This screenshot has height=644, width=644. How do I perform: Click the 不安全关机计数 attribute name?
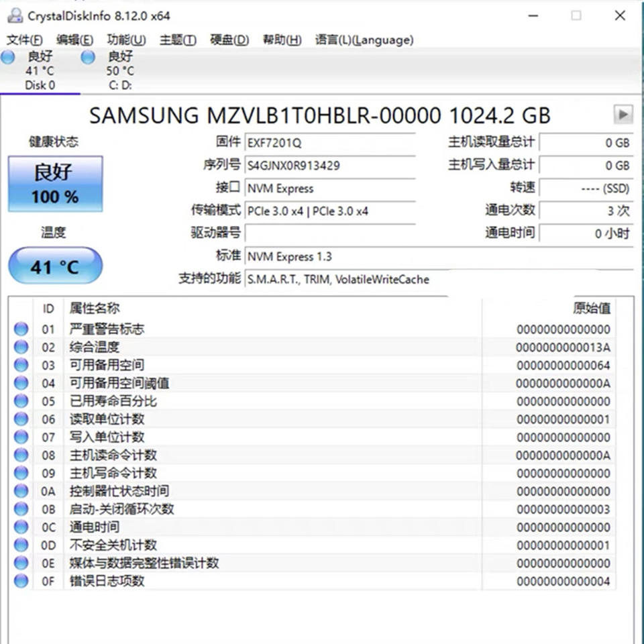(x=113, y=545)
